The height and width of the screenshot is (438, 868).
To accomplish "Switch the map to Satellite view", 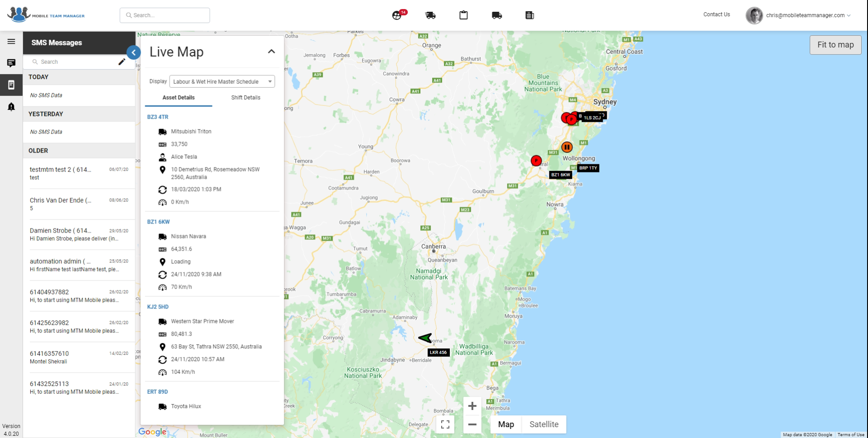I will pyautogui.click(x=544, y=424).
